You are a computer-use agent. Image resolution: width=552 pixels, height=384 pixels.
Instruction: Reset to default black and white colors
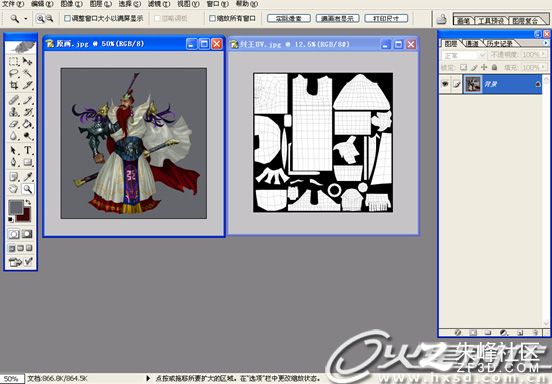[x=11, y=219]
